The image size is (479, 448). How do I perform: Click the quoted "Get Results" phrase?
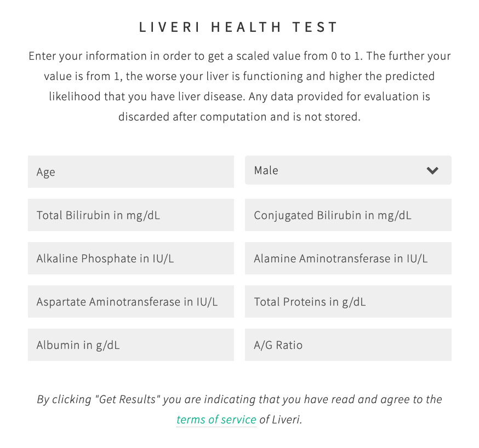(128, 399)
